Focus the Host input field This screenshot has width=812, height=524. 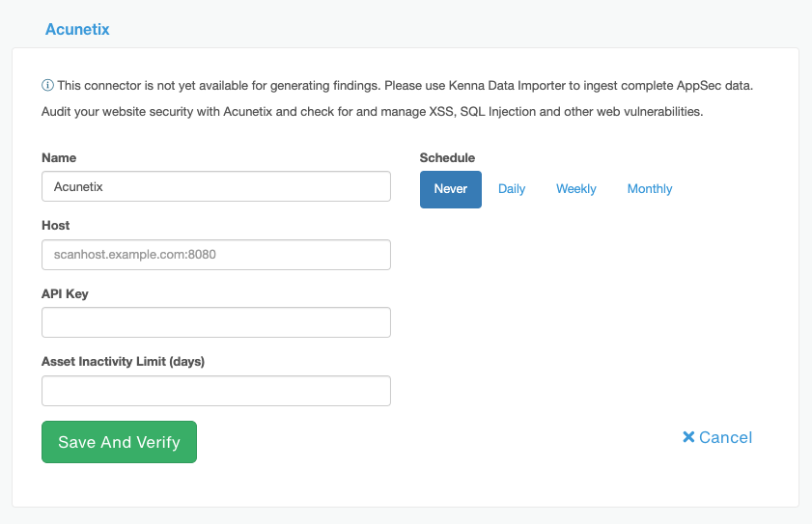point(216,255)
